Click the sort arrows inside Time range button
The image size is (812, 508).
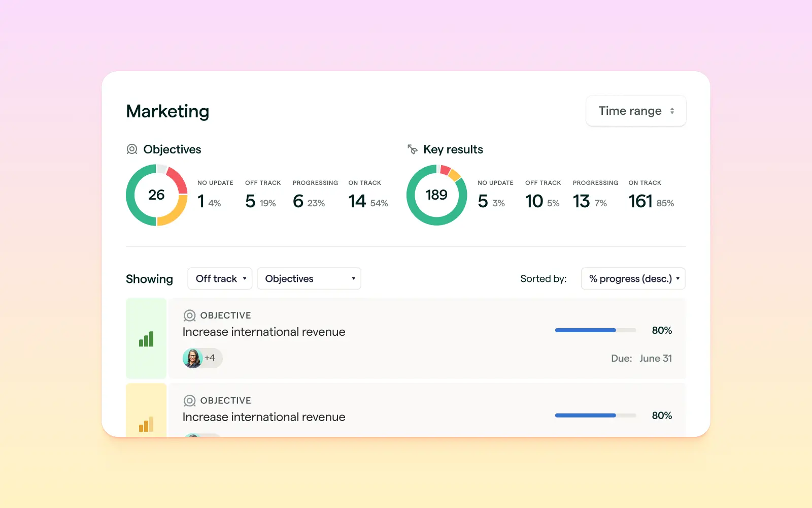(x=673, y=111)
